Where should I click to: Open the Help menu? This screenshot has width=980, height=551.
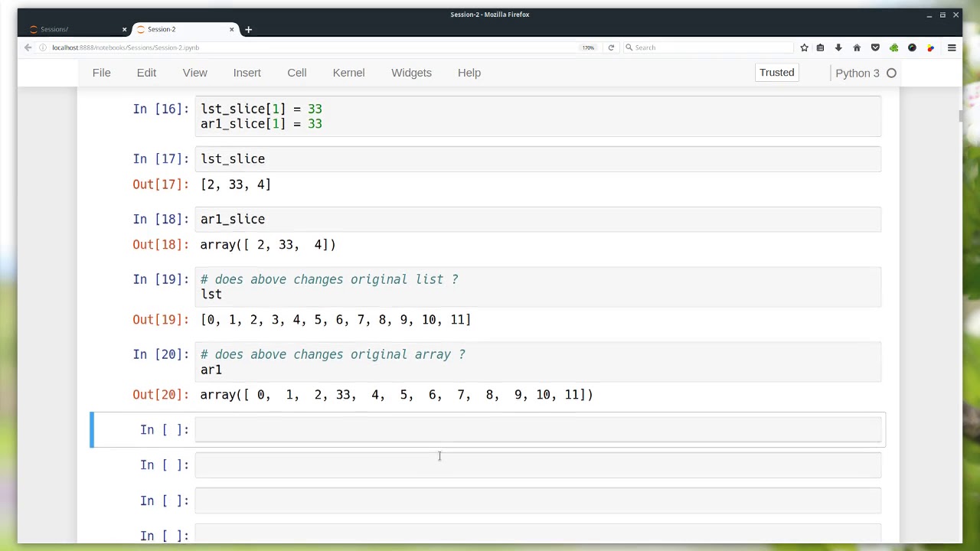pyautogui.click(x=469, y=73)
